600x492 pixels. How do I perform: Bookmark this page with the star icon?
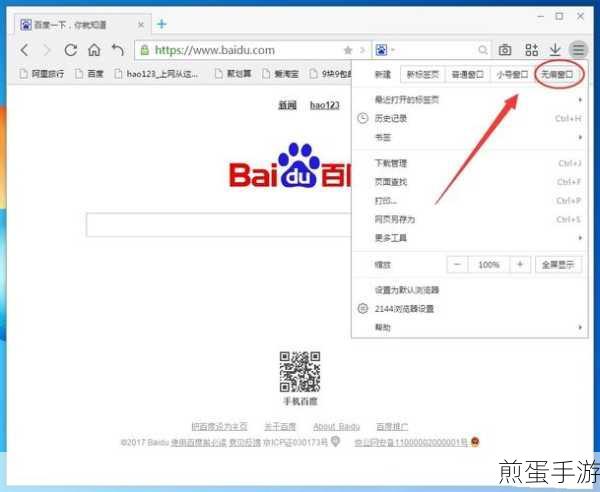tap(348, 50)
